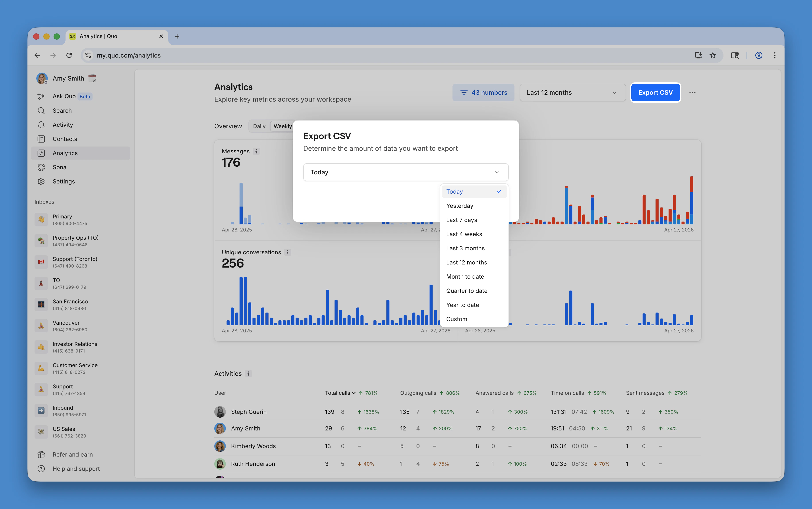
Task: Open Sona icon in sidebar
Action: (x=41, y=167)
